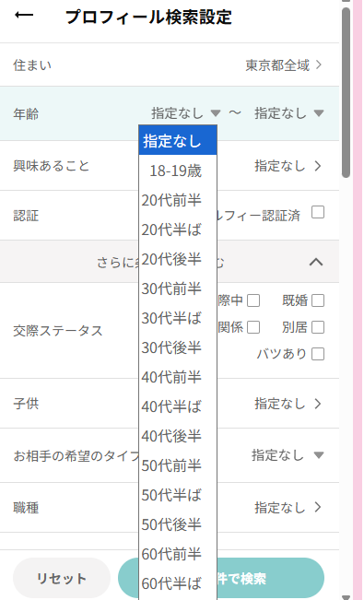Select 30代半ば in the age list
Viewport: 364px width, 600px height.
coord(178,318)
